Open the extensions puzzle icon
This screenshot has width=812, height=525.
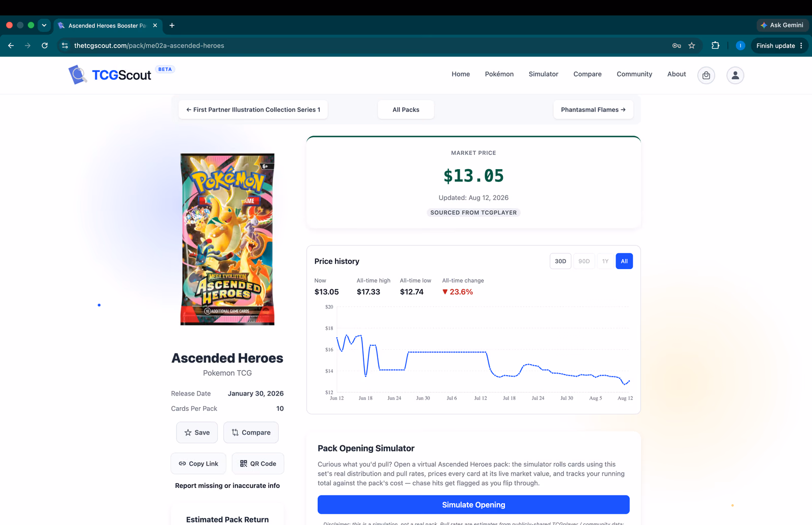pyautogui.click(x=716, y=46)
